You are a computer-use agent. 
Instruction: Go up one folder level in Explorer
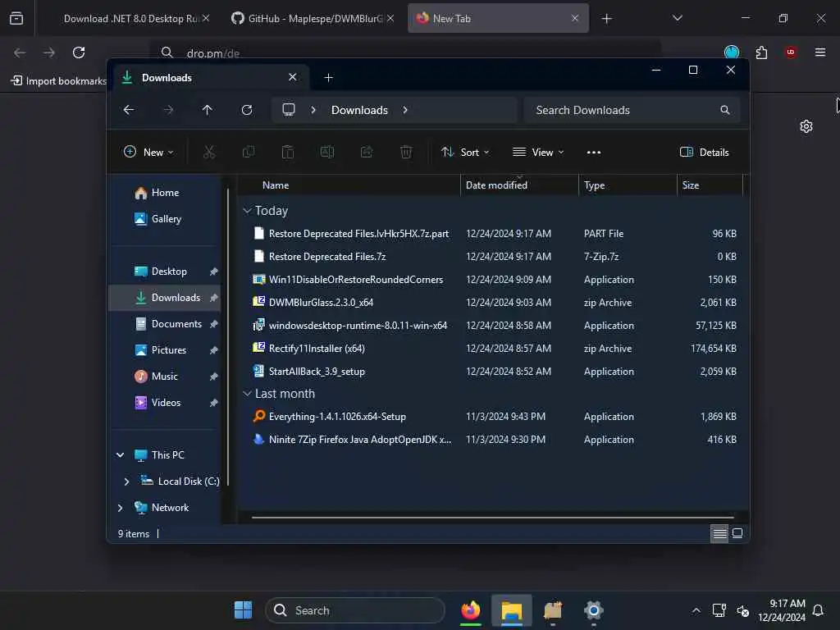[x=208, y=110]
